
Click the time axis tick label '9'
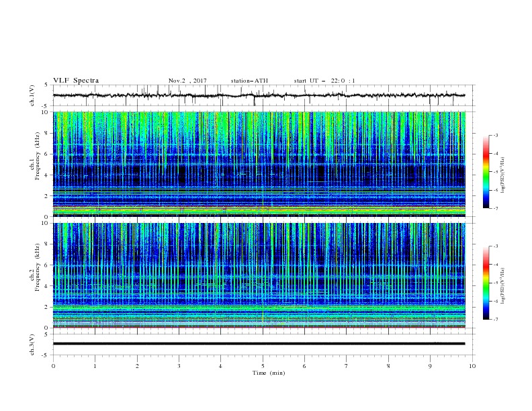(x=430, y=366)
